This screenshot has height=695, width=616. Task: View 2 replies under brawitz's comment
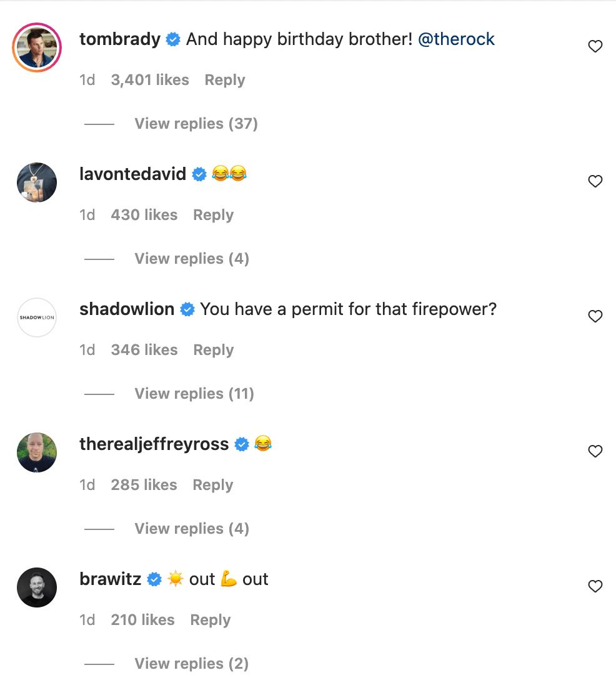click(191, 664)
